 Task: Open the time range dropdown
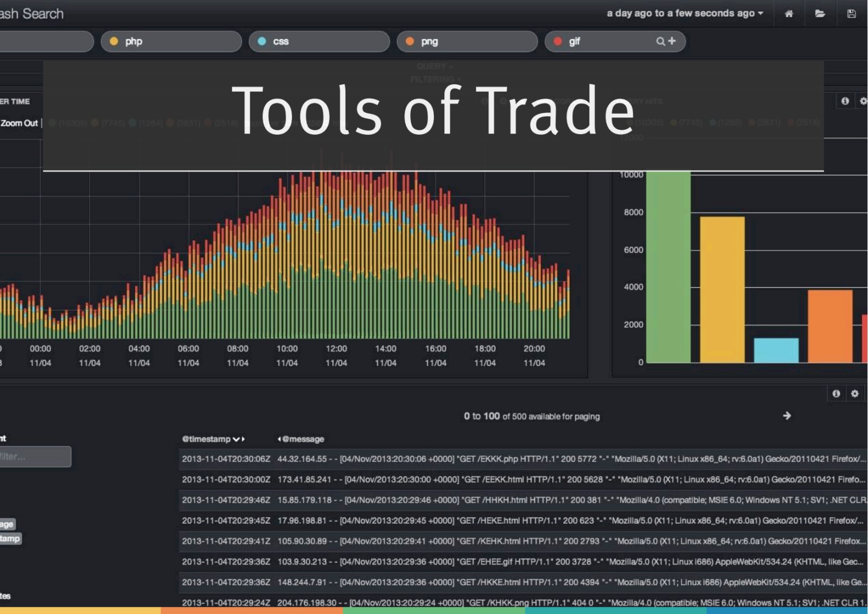685,14
